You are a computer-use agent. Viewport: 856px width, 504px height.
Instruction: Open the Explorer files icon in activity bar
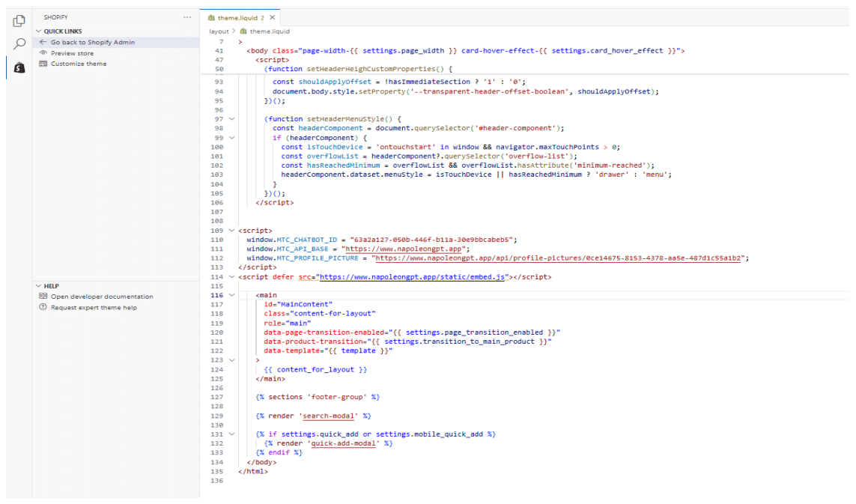(x=19, y=21)
